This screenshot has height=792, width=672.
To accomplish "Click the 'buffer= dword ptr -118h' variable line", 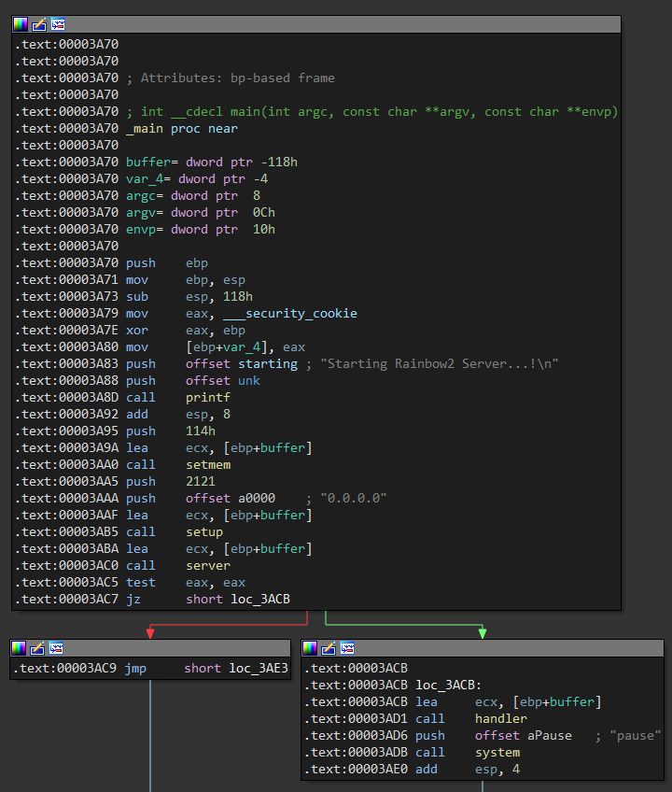I will 212,163.
